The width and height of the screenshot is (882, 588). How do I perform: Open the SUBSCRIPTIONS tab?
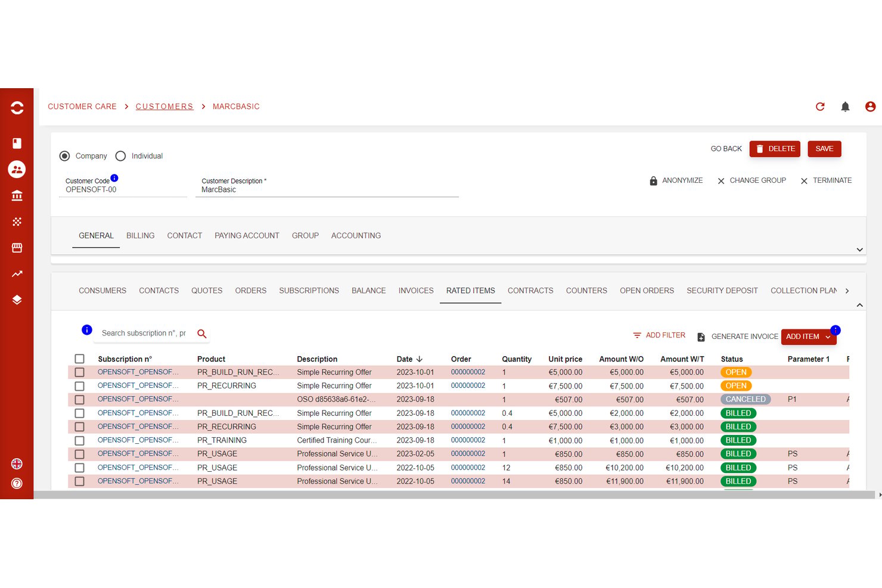tap(309, 291)
